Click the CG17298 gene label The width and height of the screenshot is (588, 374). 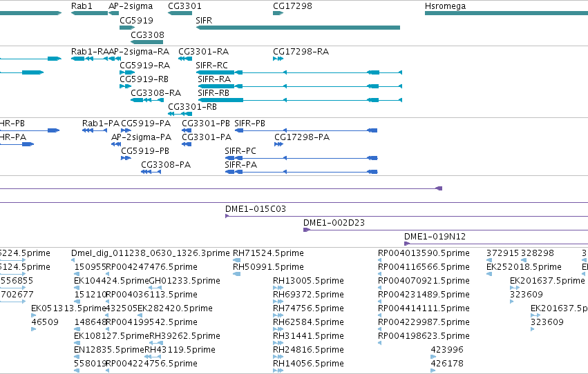pos(292,6)
